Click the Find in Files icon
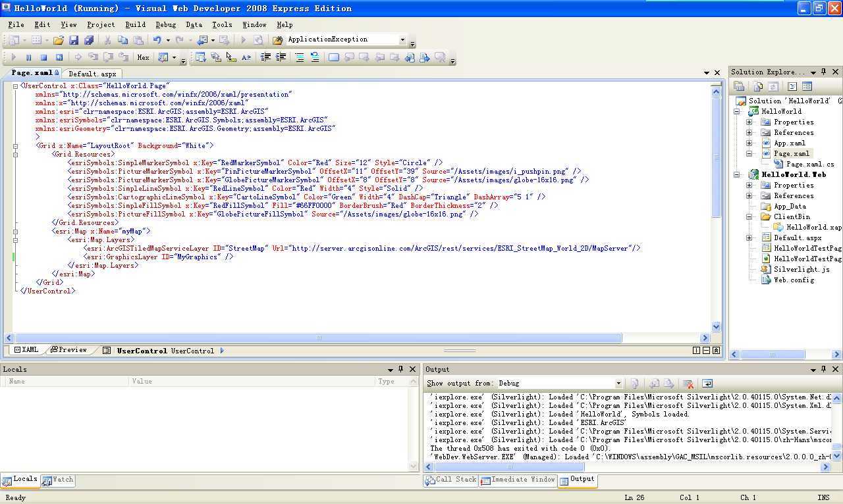The image size is (843, 504). coord(278,40)
